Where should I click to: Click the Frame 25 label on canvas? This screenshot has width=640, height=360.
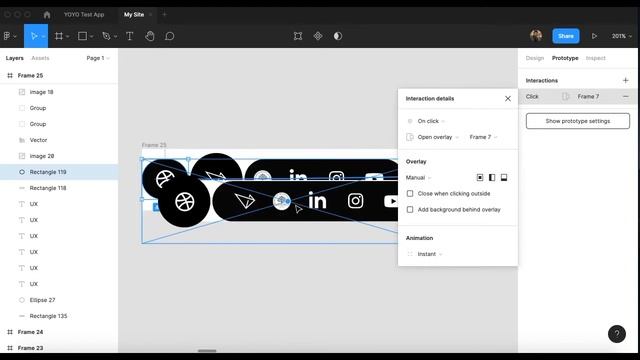(154, 145)
